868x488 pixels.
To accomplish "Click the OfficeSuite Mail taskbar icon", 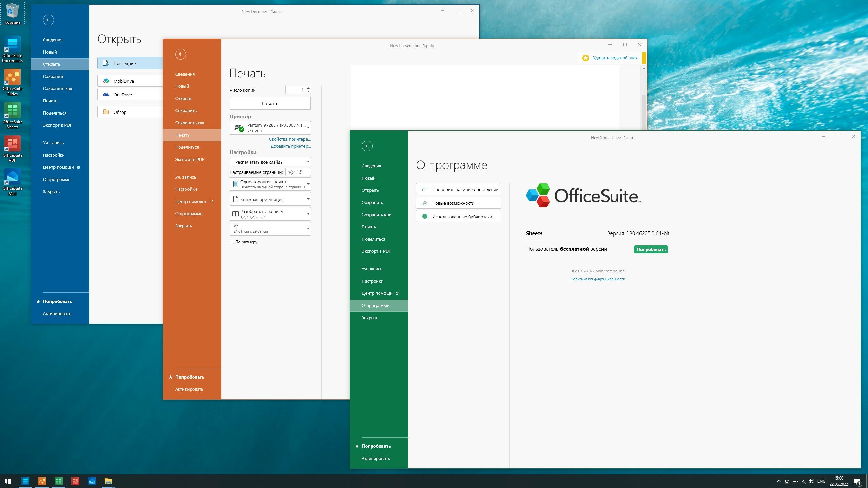I will pyautogui.click(x=92, y=481).
